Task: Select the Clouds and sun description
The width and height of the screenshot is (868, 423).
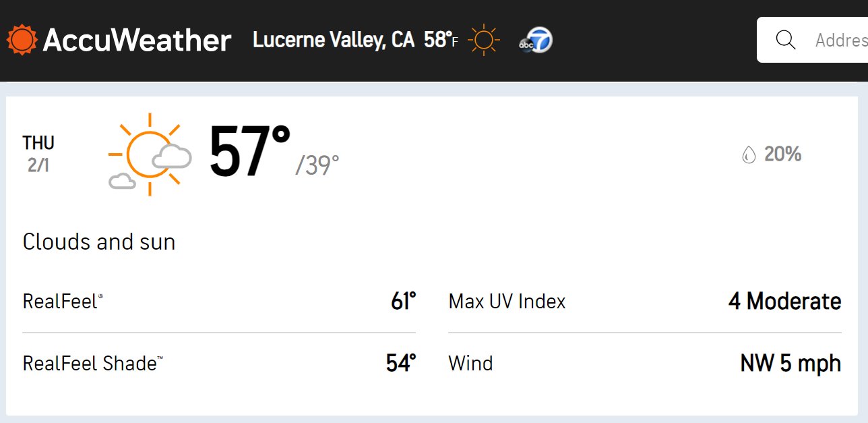Action: [x=99, y=242]
